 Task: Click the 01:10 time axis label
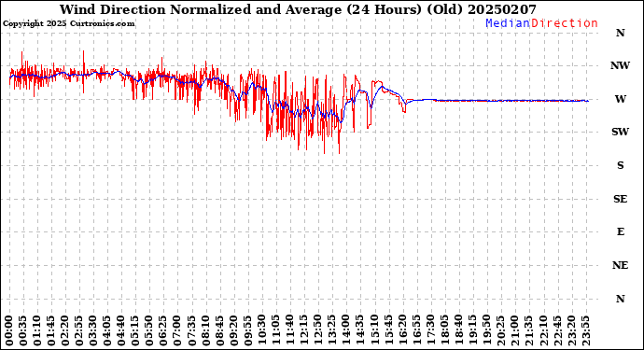pyautogui.click(x=37, y=331)
